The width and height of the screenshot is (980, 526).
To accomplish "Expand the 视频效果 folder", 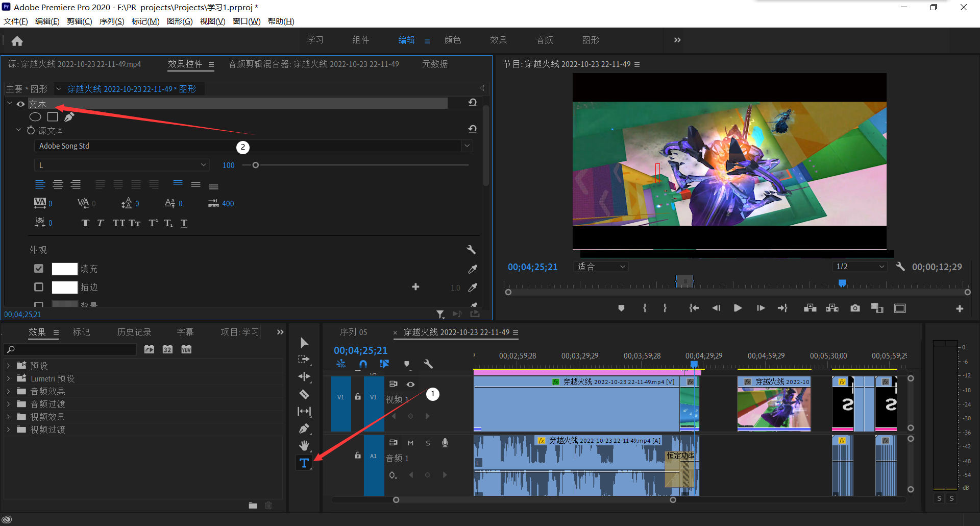I will coord(9,417).
